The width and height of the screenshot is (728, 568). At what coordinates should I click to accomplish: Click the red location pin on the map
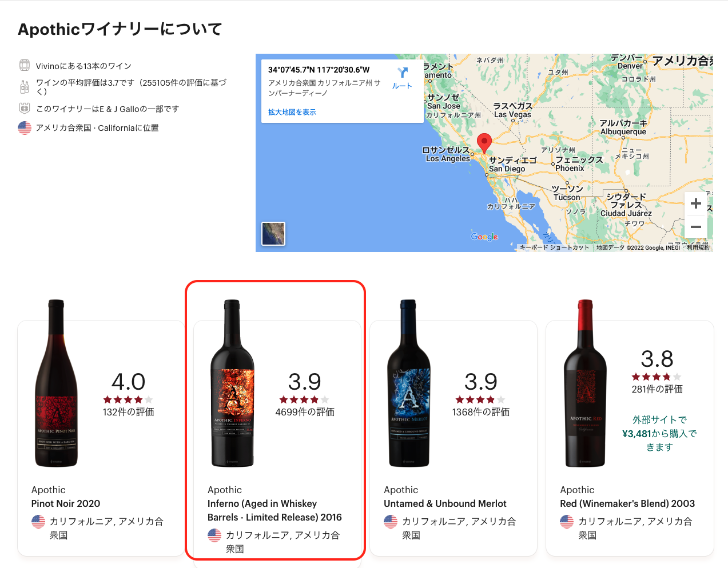[x=484, y=143]
